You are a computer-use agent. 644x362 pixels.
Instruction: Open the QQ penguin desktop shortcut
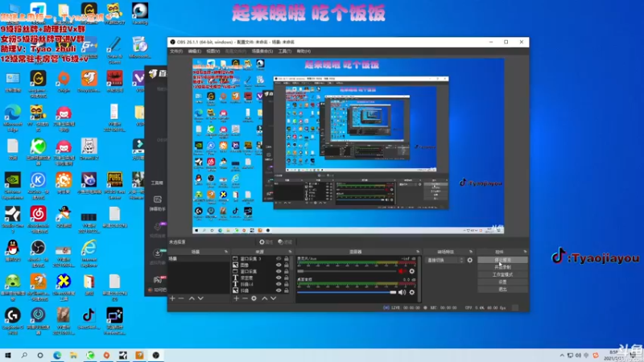tap(13, 251)
